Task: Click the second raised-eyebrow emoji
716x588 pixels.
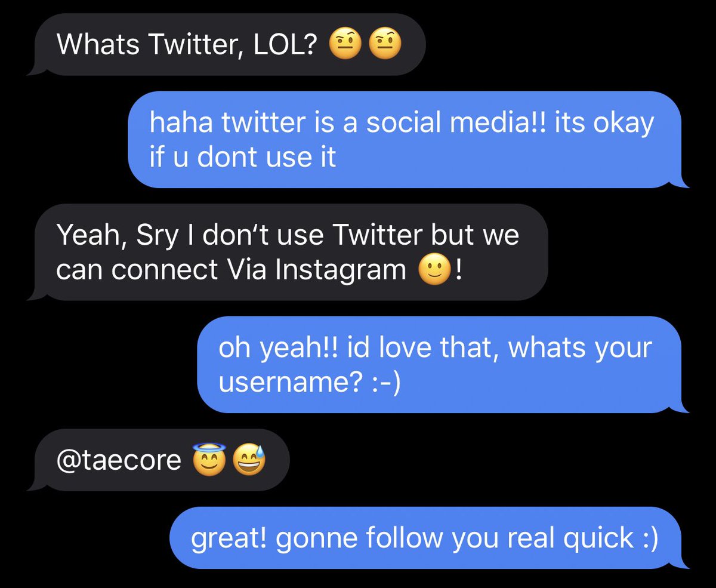Action: click(x=385, y=44)
